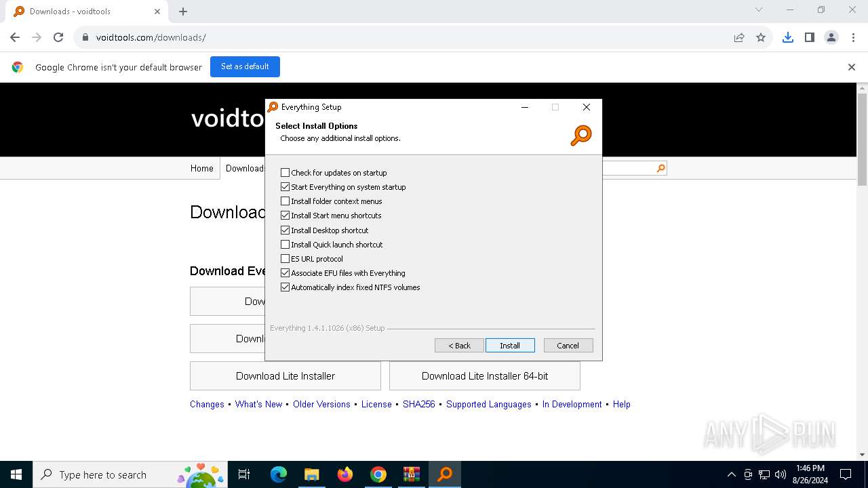The width and height of the screenshot is (868, 488).
Task: Reload the voidtools page
Action: point(58,37)
